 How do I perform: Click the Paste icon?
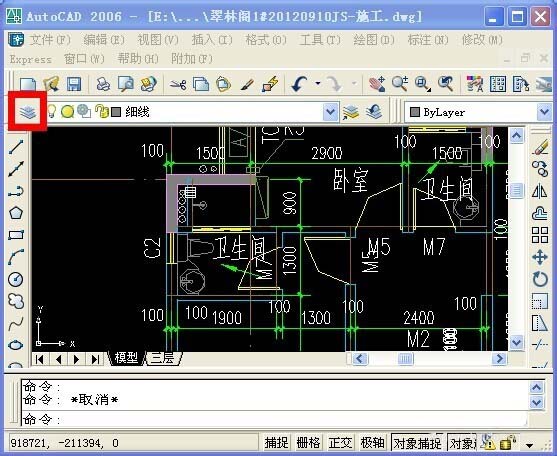pos(224,84)
